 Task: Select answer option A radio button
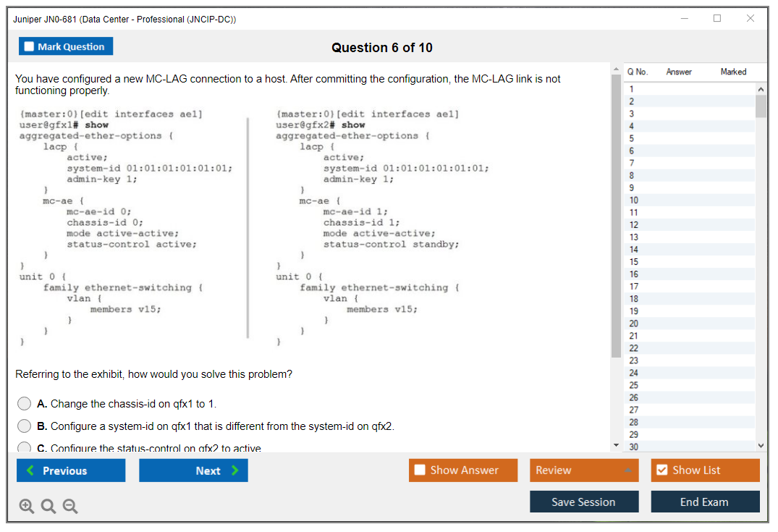pyautogui.click(x=25, y=404)
